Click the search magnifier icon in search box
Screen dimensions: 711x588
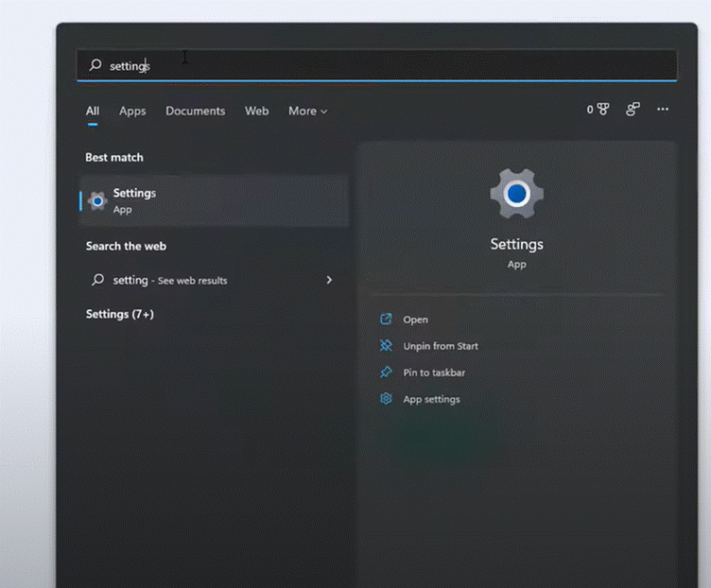click(95, 65)
